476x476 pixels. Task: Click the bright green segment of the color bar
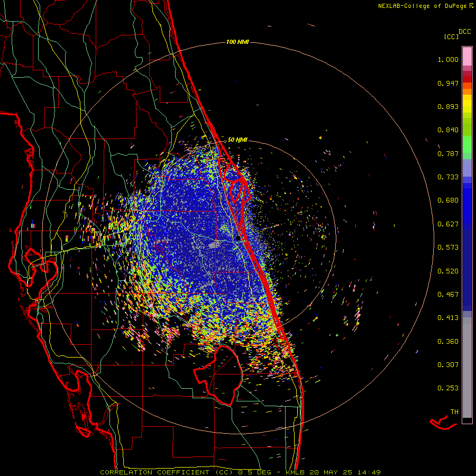tap(467, 144)
